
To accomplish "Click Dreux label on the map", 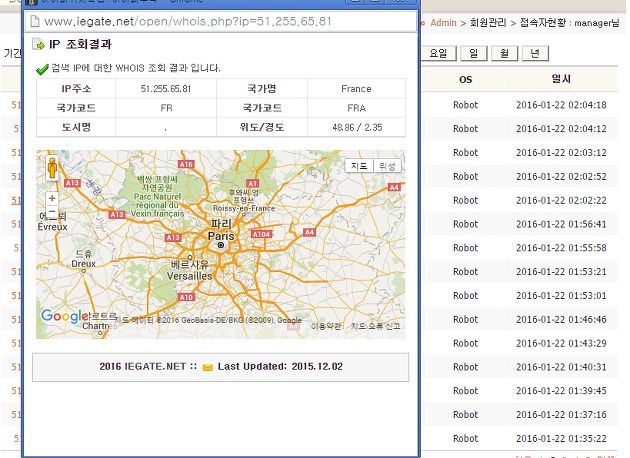I will click(84, 264).
